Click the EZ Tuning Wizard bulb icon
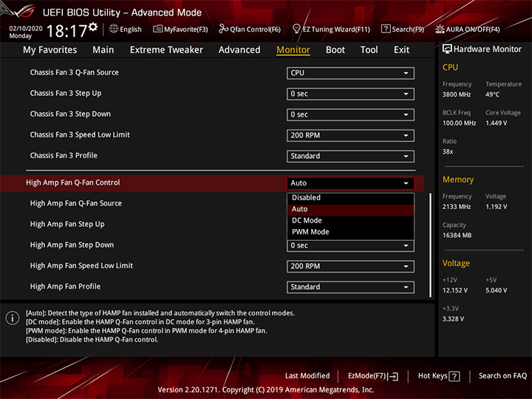This screenshot has width=532, height=399. [296, 29]
